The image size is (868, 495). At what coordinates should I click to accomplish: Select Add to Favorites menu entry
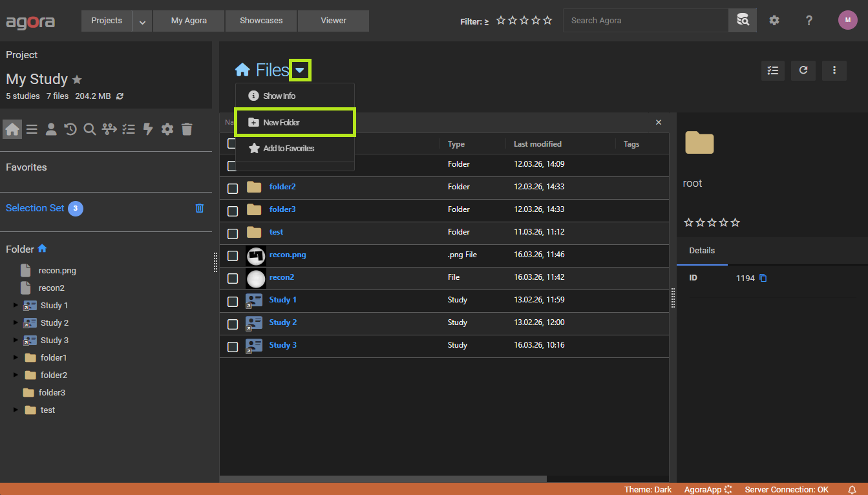[288, 149]
